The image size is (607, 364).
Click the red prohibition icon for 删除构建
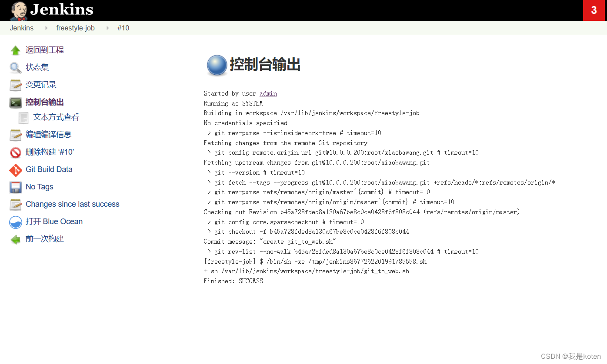click(16, 152)
